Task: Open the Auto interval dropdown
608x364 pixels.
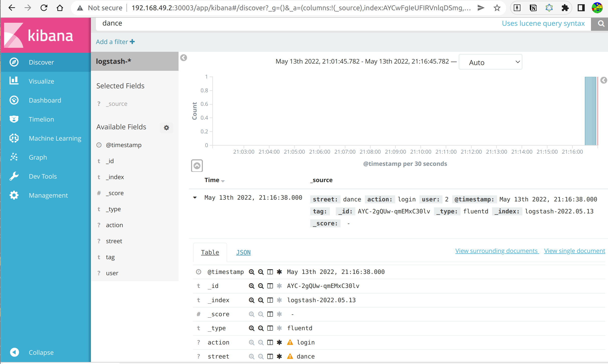Action: (x=490, y=62)
